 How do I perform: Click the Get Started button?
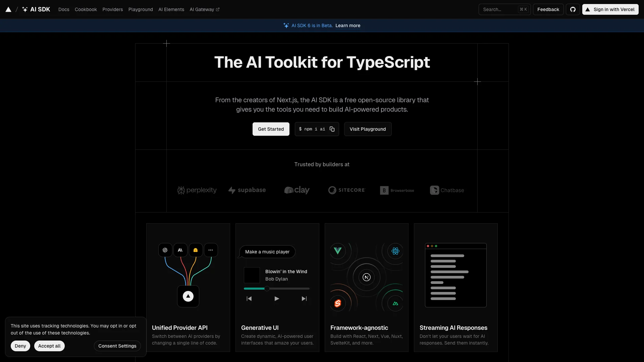pyautogui.click(x=271, y=129)
